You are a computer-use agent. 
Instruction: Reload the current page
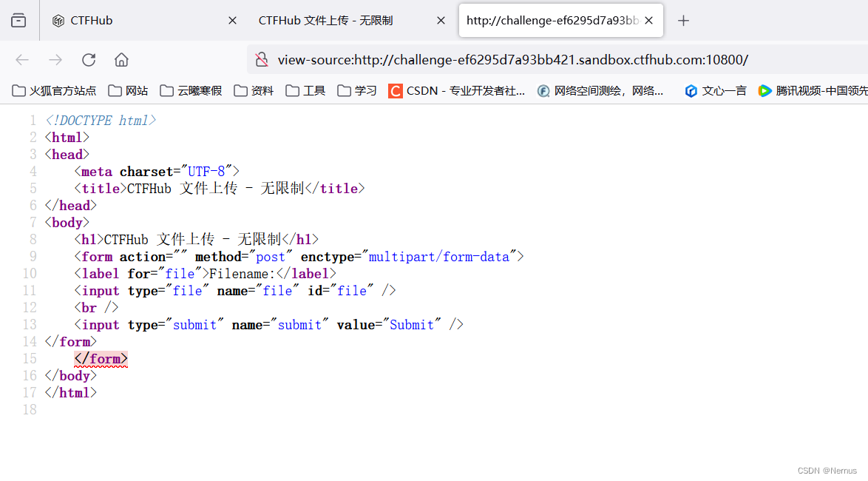89,60
